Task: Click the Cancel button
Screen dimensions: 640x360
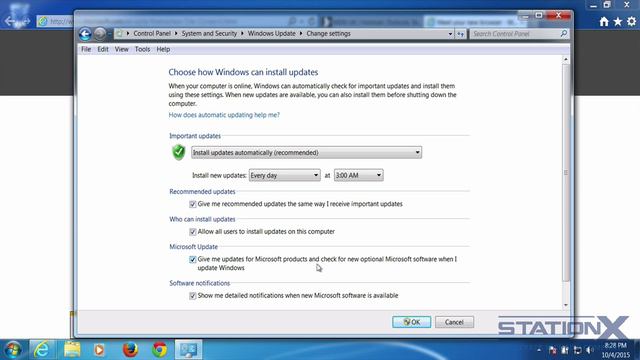Action: [454, 322]
